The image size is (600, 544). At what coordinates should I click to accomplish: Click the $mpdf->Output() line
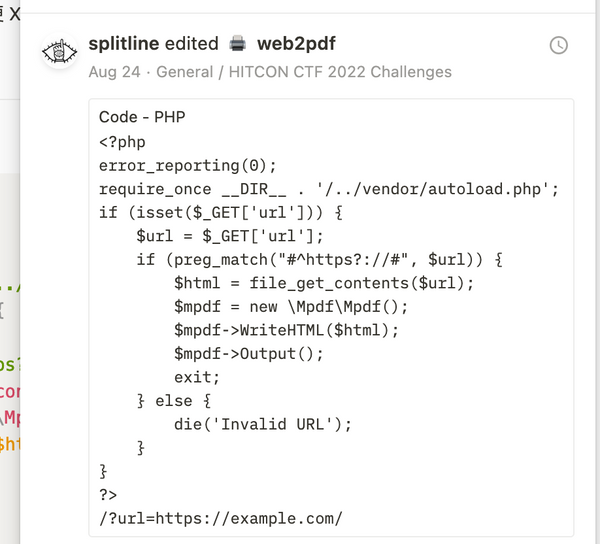click(249, 353)
